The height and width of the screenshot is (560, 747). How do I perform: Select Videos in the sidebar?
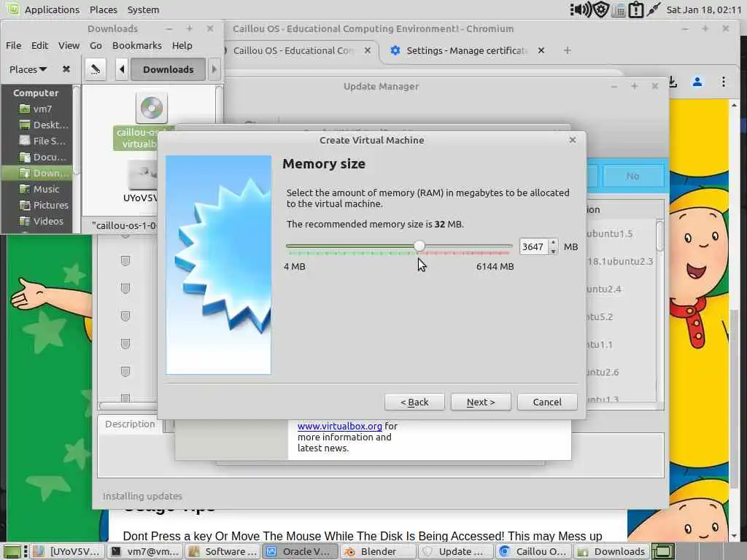(x=37, y=221)
